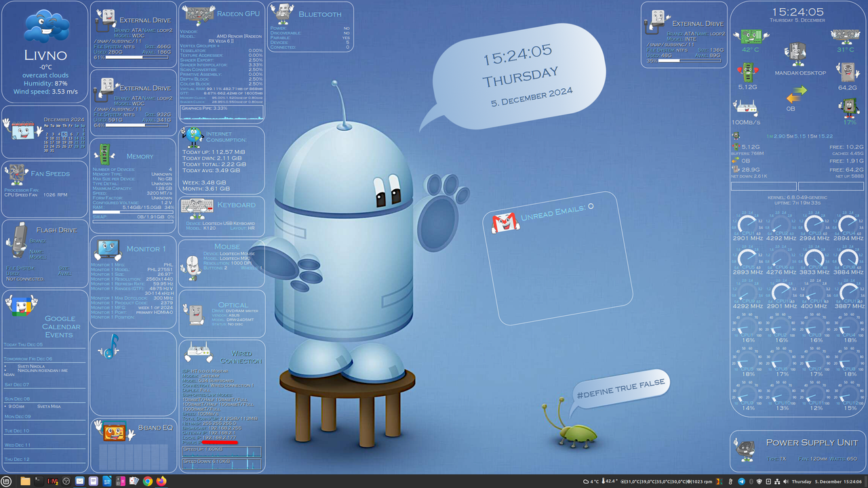The width and height of the screenshot is (868, 488).
Task: Click the 'Power Supply Unit' title
Action: (812, 443)
